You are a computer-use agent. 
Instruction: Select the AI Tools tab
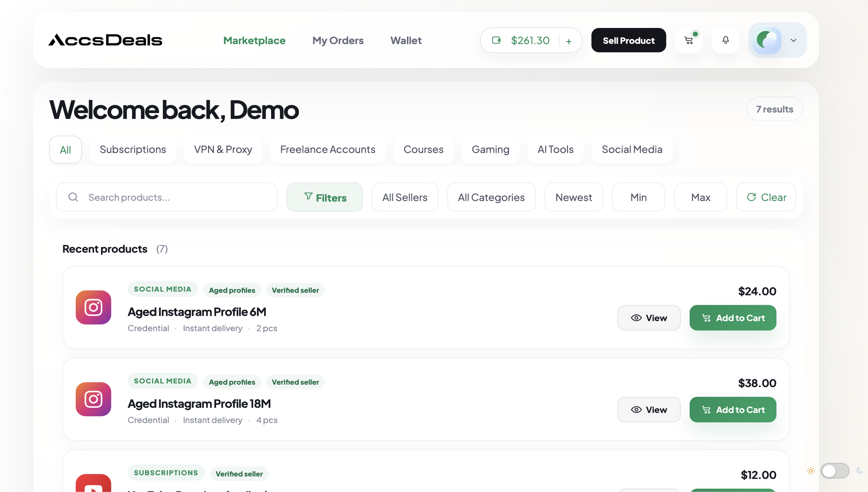(556, 150)
